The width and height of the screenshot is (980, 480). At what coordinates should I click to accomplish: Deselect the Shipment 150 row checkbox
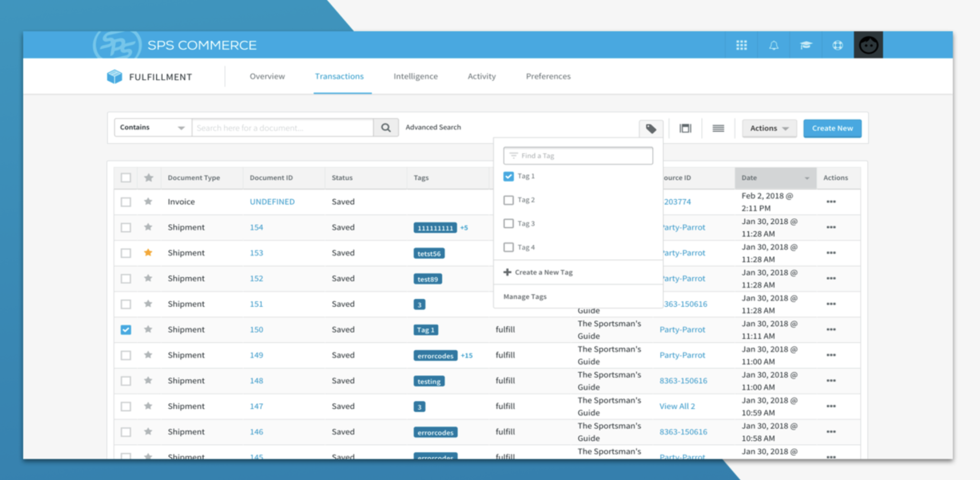[x=126, y=329]
